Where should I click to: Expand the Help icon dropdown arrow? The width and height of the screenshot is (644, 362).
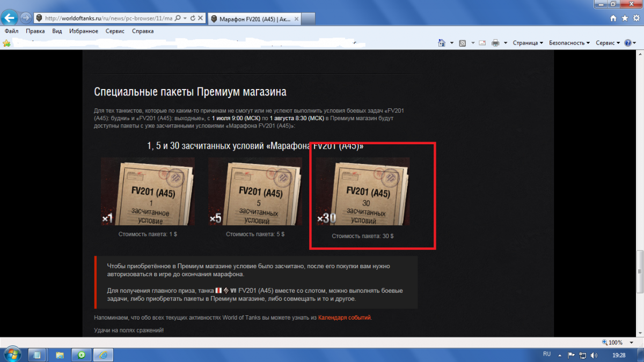point(634,43)
